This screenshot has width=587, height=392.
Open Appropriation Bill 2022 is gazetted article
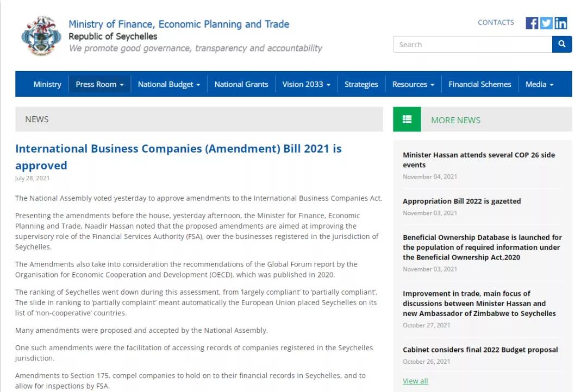[x=461, y=201]
